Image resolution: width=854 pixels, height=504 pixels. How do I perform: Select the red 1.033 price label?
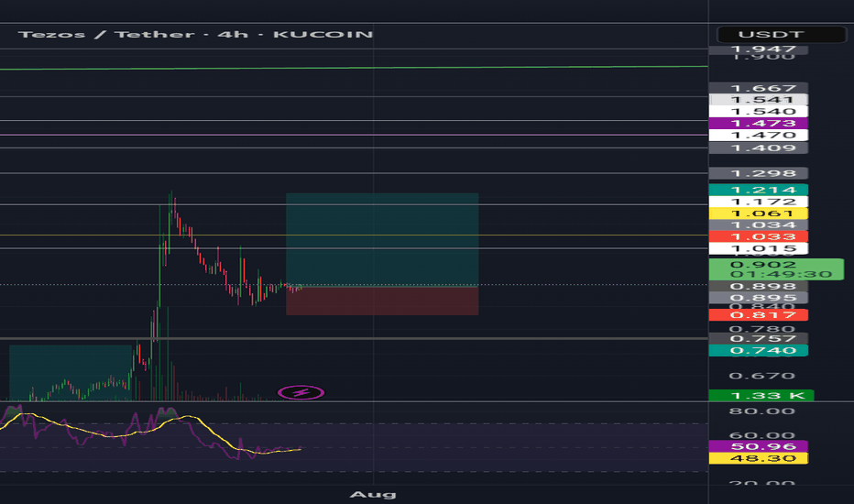pyautogui.click(x=758, y=236)
